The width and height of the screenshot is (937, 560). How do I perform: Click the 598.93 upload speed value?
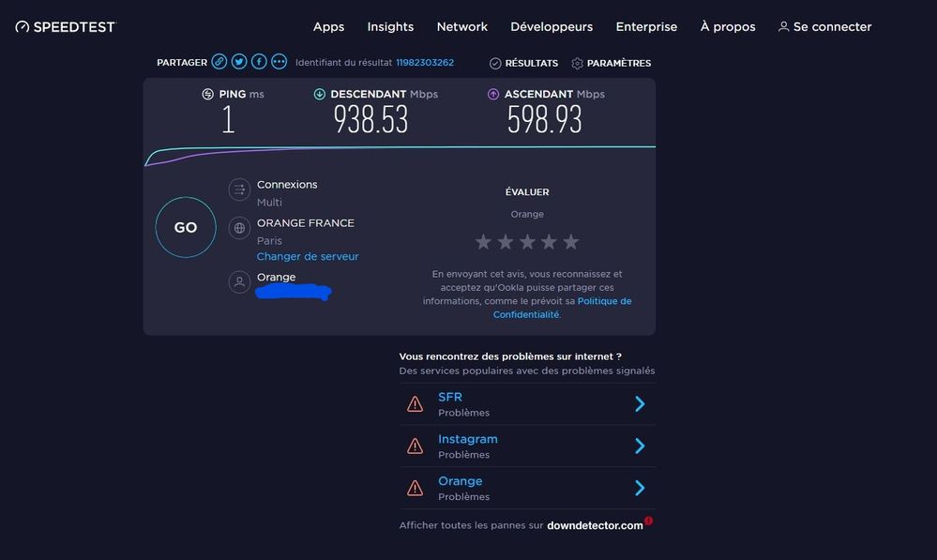click(544, 119)
